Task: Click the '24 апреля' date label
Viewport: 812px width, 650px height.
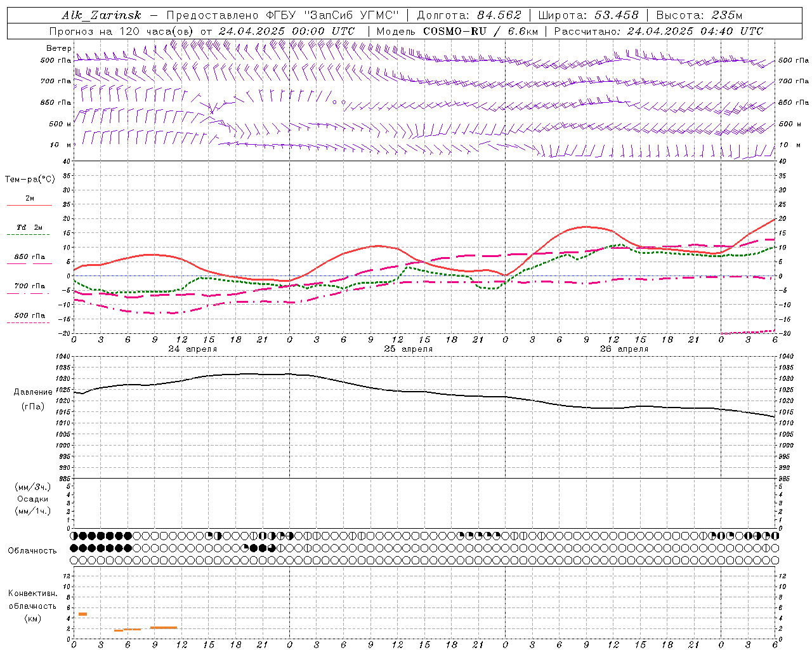Action: (193, 349)
